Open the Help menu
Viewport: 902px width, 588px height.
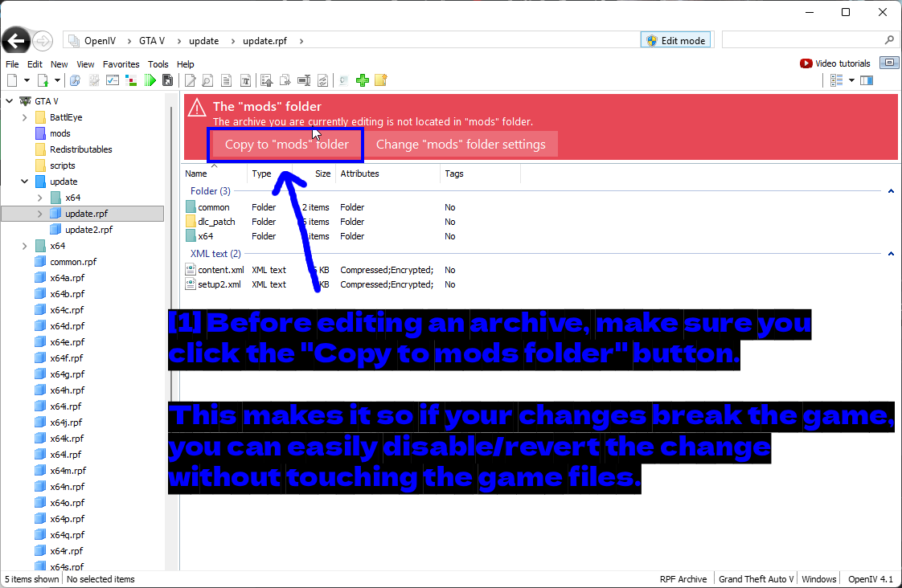click(185, 64)
